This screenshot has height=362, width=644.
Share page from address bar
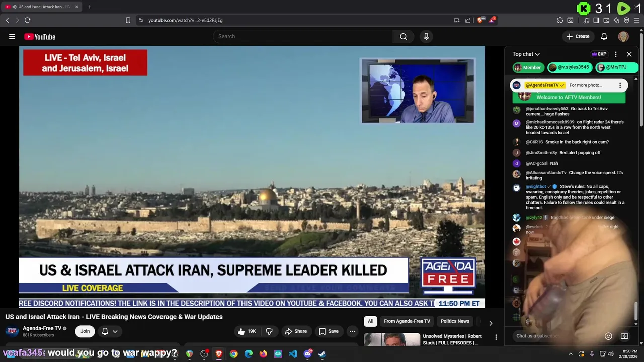tap(468, 20)
